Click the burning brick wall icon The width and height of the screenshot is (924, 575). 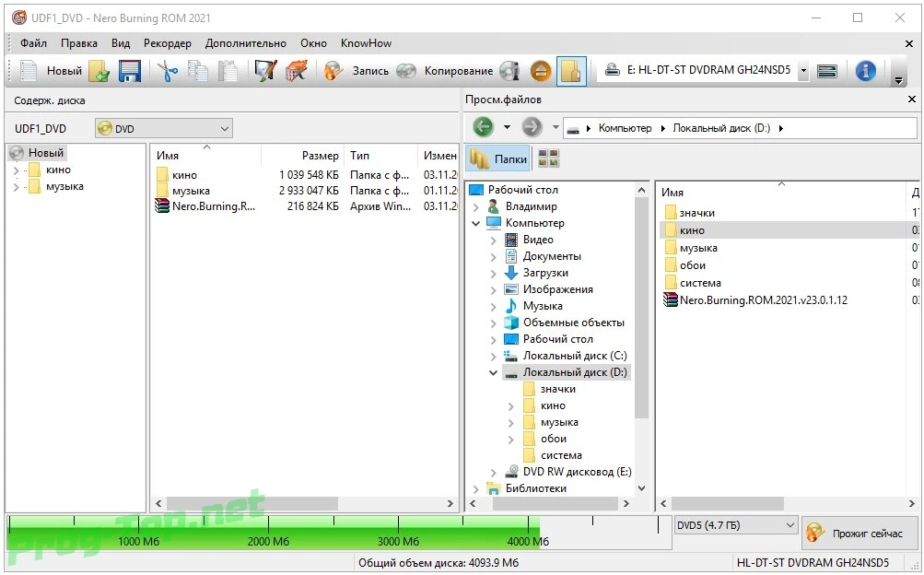coord(297,71)
